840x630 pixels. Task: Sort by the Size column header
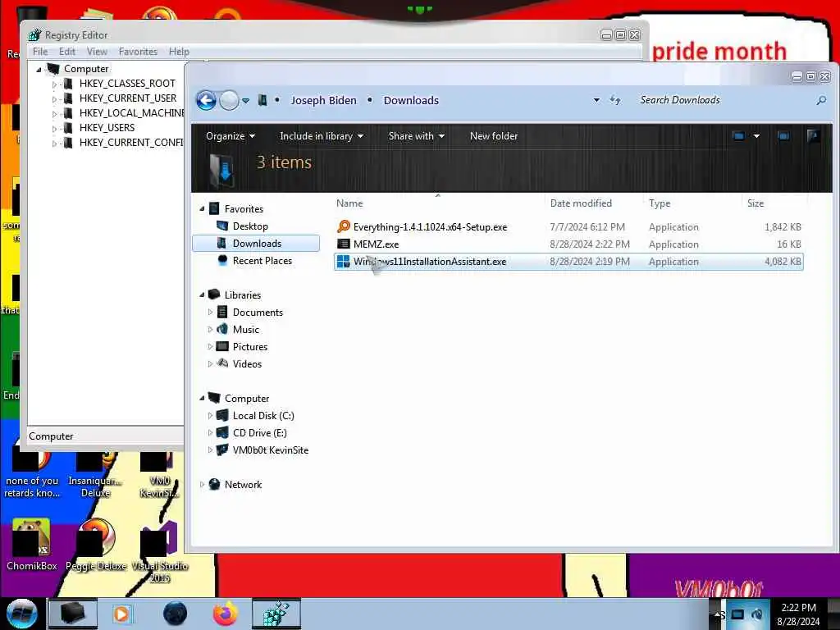[756, 203]
